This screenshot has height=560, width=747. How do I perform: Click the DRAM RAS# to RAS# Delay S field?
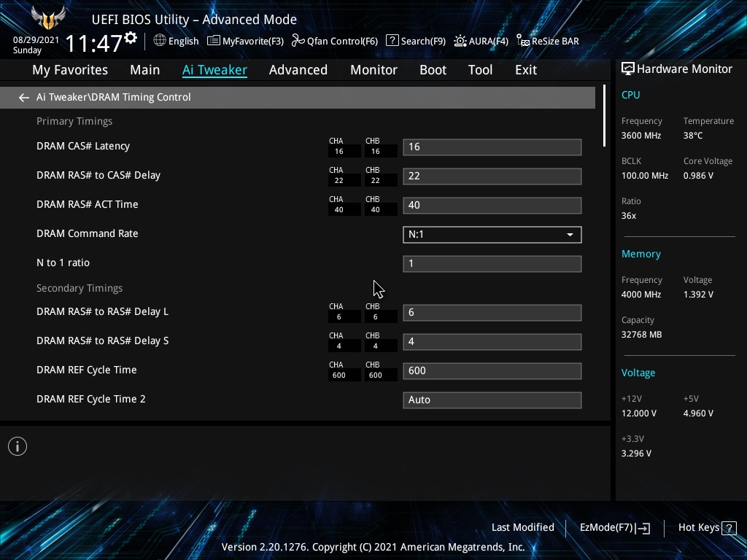pyautogui.click(x=492, y=342)
